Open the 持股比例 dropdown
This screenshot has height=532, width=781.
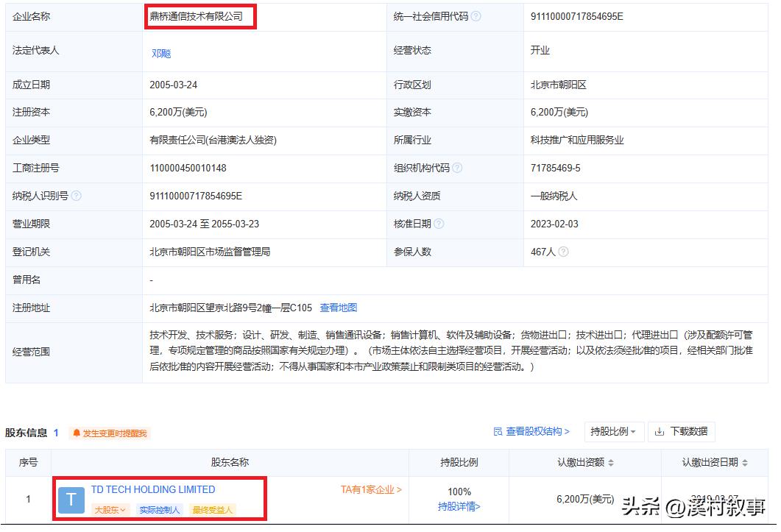point(614,431)
